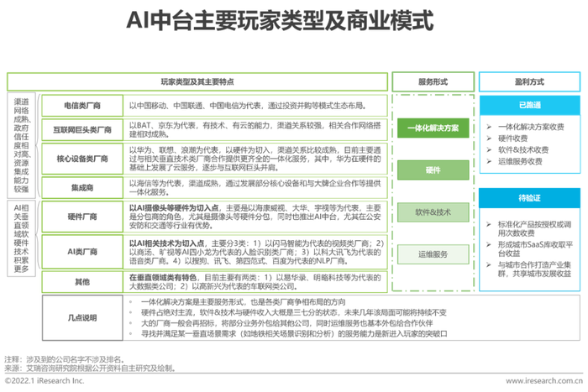Screen dimensions: 588x392
Task: Select the header 玩家类型及其主要特点
Action: pyautogui.click(x=197, y=81)
